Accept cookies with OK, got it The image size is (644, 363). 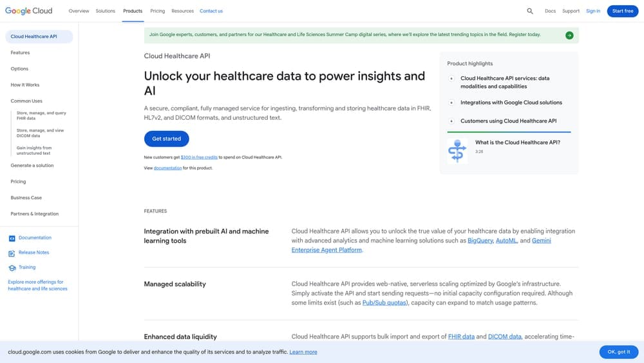(x=618, y=352)
